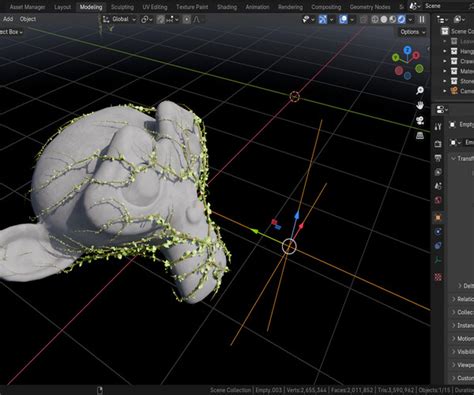Open the overlays options dropdown arrow
Image resolution: width=474 pixels, height=395 pixels.
(352, 20)
